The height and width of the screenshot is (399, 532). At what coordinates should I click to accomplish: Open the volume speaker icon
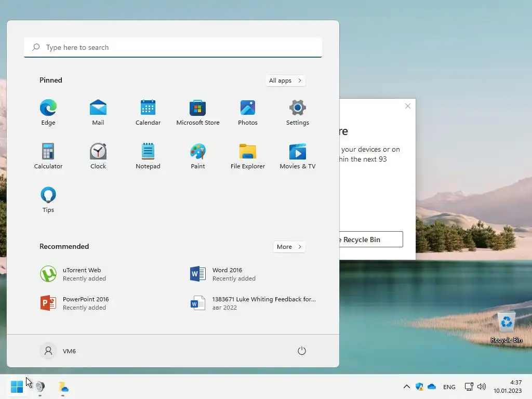pyautogui.click(x=482, y=387)
